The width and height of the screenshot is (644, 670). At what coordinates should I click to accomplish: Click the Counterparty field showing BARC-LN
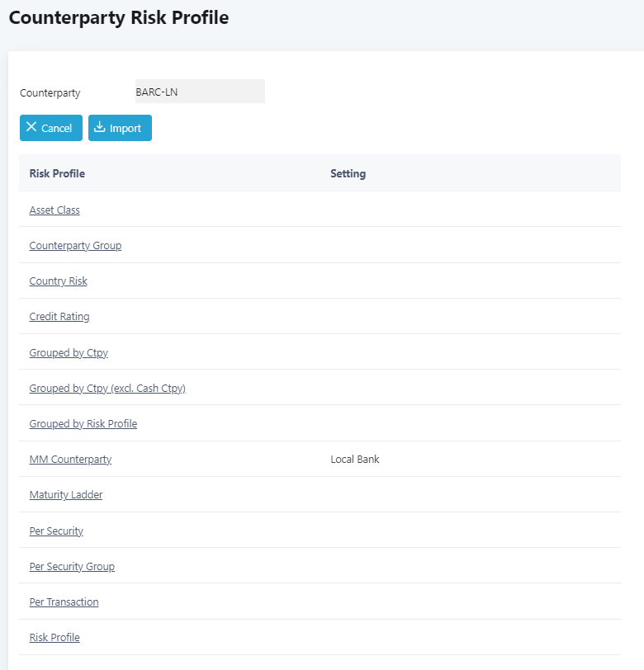[199, 92]
